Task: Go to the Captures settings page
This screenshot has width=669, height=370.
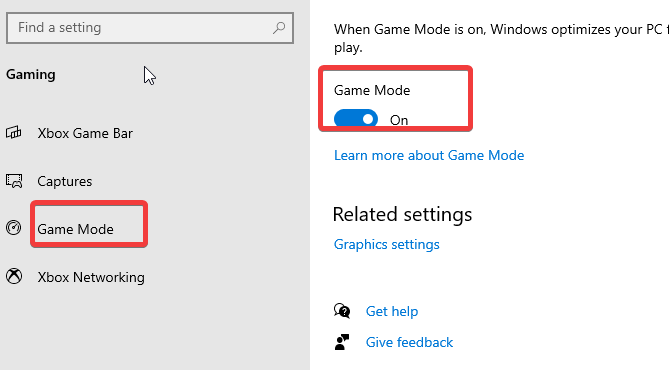Action: (x=64, y=181)
